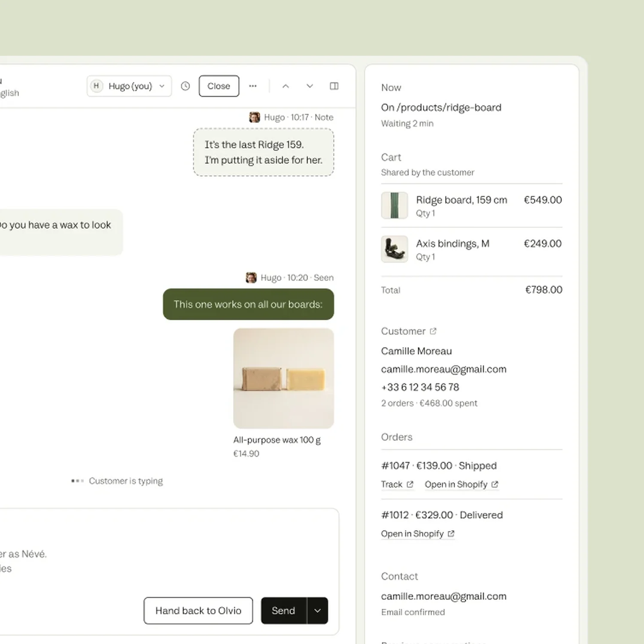This screenshot has height=644, width=644.
Task: Click the "This one works on all our boards" message
Action: pyautogui.click(x=249, y=304)
